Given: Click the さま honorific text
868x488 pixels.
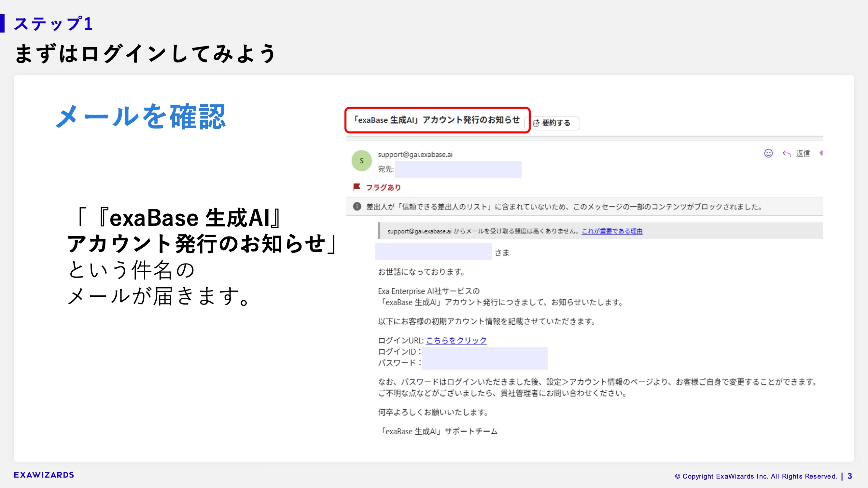Looking at the screenshot, I should pos(502,253).
